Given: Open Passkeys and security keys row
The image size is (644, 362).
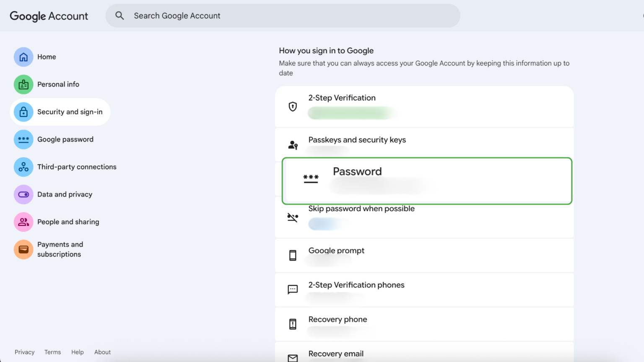Looking at the screenshot, I should tap(424, 143).
